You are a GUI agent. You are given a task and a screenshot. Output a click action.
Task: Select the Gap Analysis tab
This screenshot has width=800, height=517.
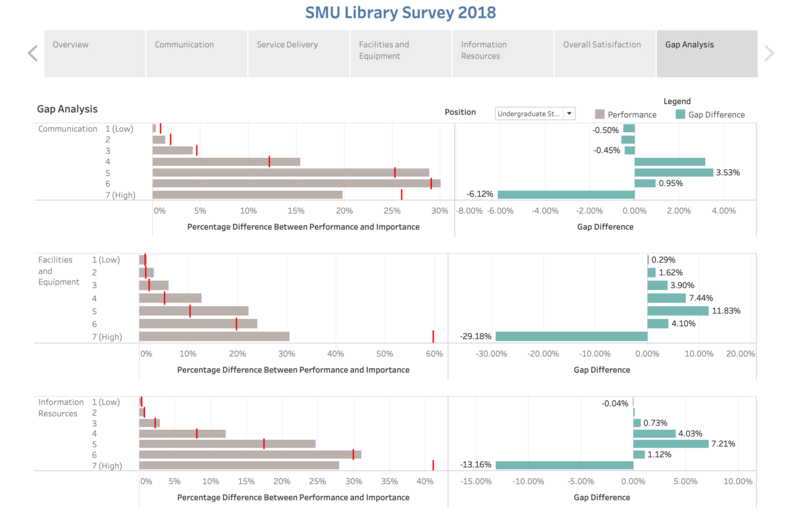[x=707, y=54]
